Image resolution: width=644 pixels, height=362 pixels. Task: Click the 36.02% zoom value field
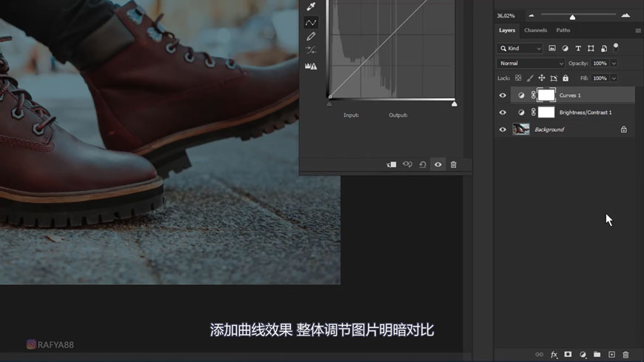point(506,16)
